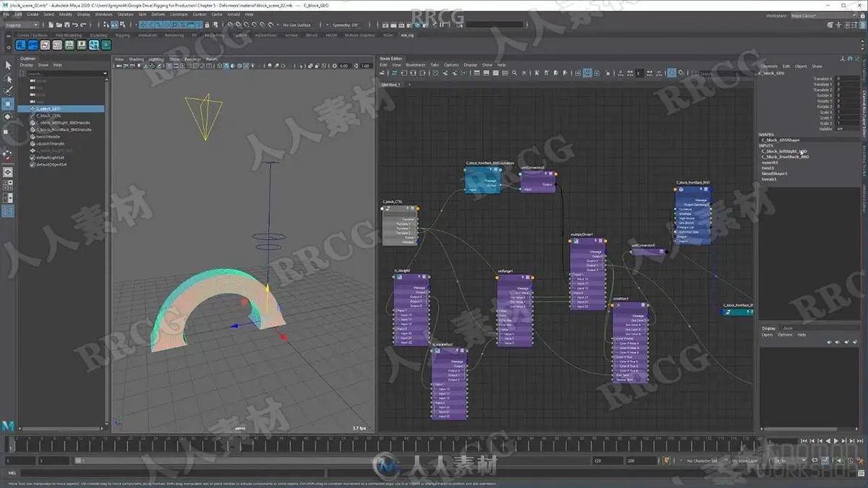Pick the Rotate tool in the toolbox
Image resolution: width=868 pixels, height=488 pixels.
pos(8,116)
